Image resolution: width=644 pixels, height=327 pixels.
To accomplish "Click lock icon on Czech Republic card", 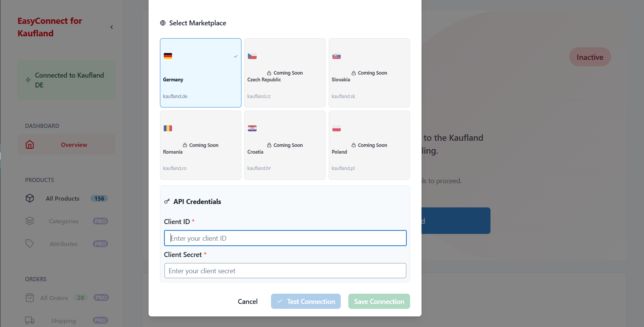I will (269, 73).
